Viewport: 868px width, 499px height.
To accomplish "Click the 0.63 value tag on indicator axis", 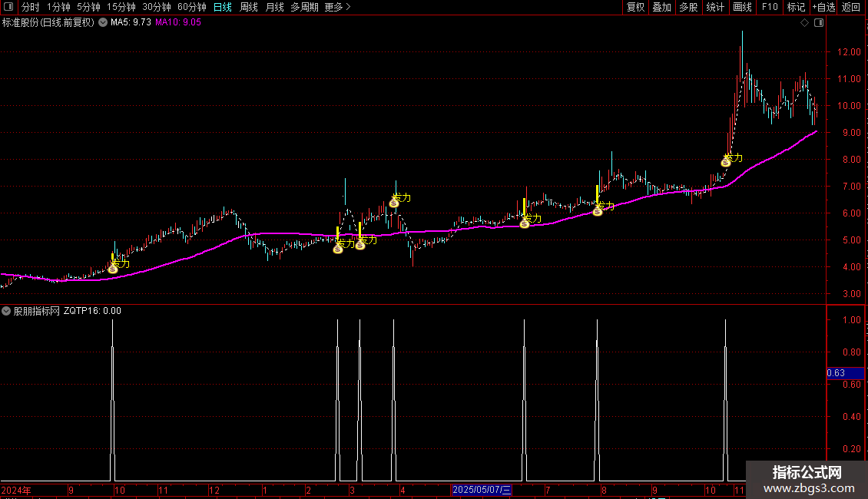I will pos(845,373).
